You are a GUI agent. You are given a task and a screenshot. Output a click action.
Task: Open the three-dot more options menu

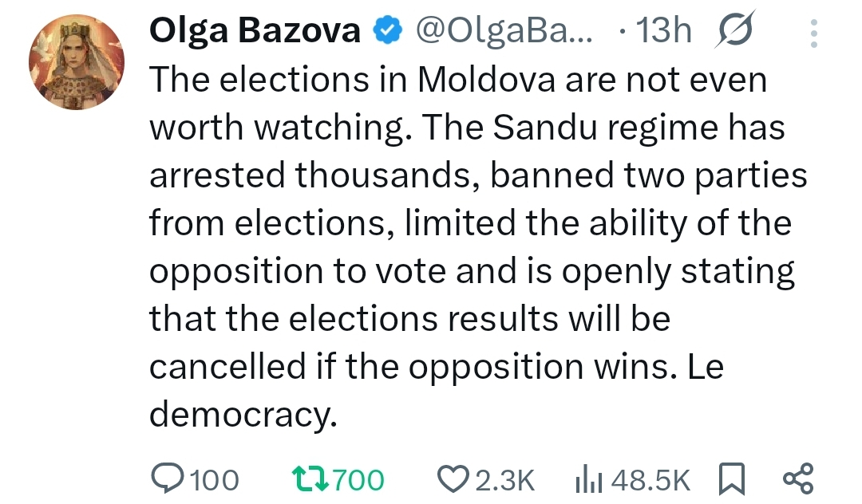coord(814,34)
